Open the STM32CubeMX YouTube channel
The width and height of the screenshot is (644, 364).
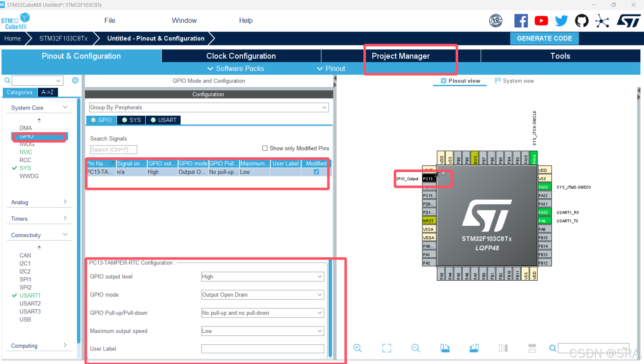541,21
